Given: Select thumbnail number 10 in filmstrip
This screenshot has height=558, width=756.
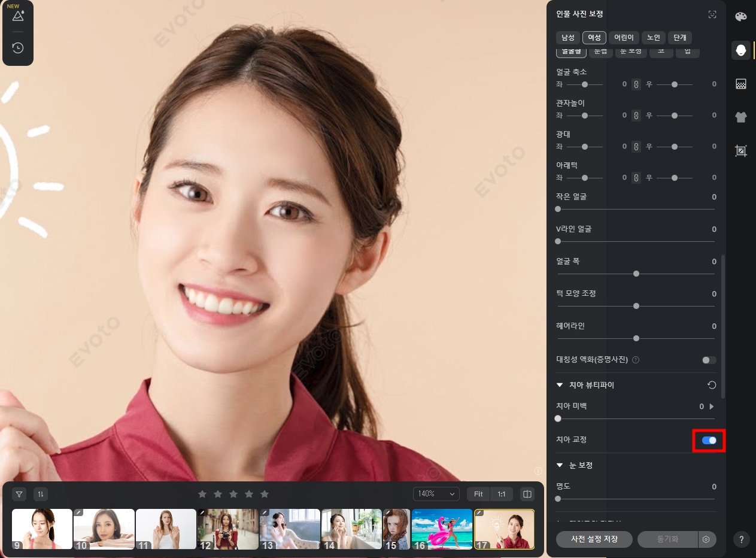Looking at the screenshot, I should point(104,529).
